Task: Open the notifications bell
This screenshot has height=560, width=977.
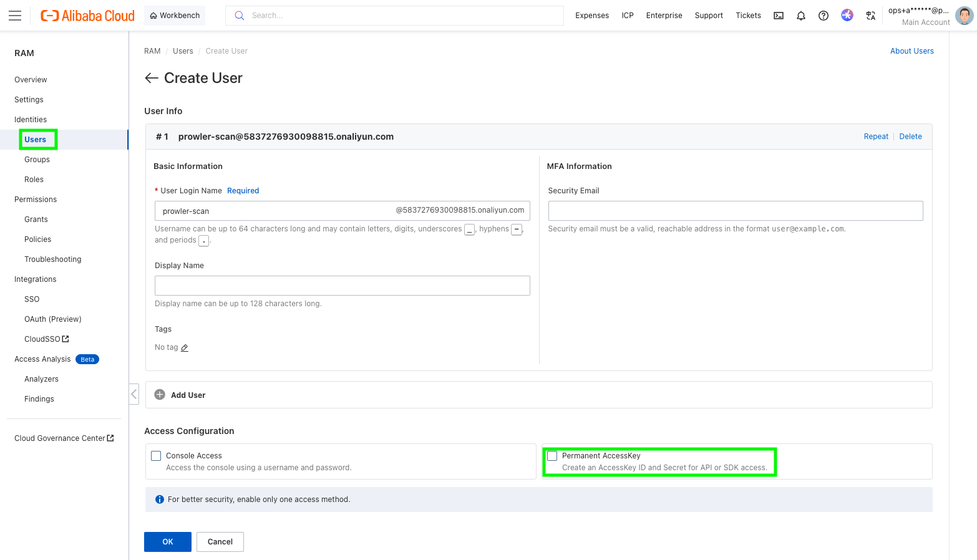Action: [x=800, y=15]
